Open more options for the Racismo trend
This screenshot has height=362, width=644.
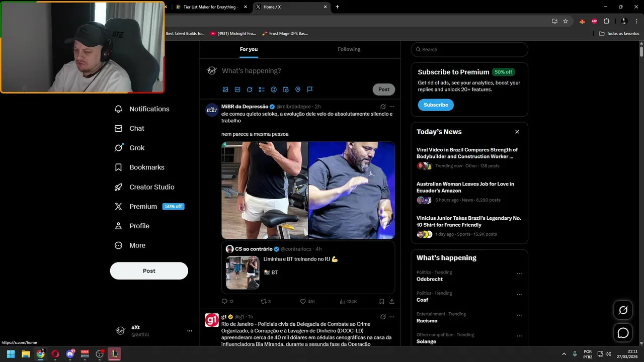[519, 316]
